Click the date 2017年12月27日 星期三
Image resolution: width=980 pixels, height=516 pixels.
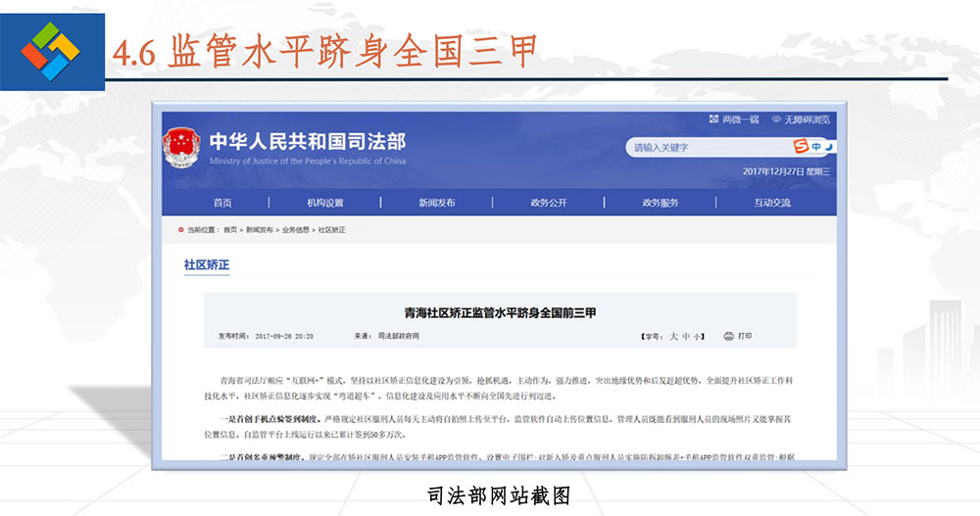[786, 171]
